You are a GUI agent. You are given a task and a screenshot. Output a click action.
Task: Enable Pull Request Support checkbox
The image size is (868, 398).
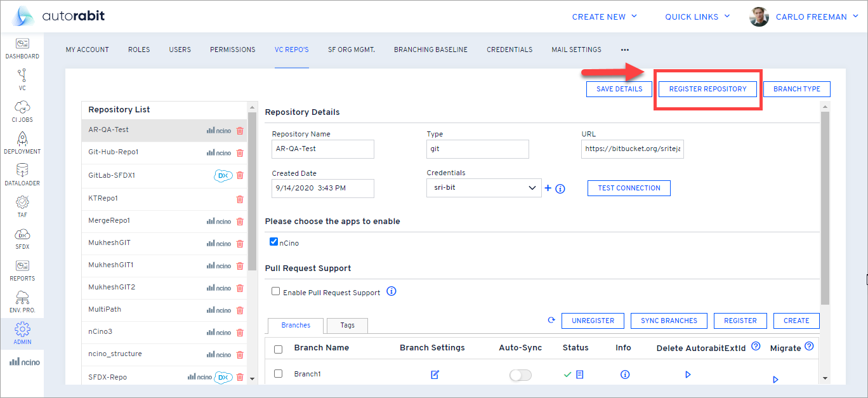click(x=276, y=291)
